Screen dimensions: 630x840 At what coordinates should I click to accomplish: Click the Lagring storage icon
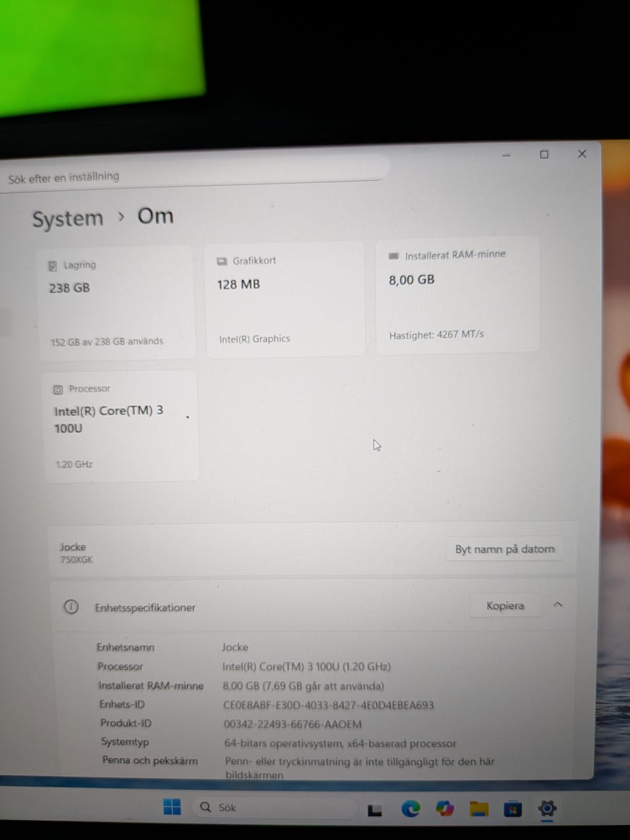tap(52, 266)
